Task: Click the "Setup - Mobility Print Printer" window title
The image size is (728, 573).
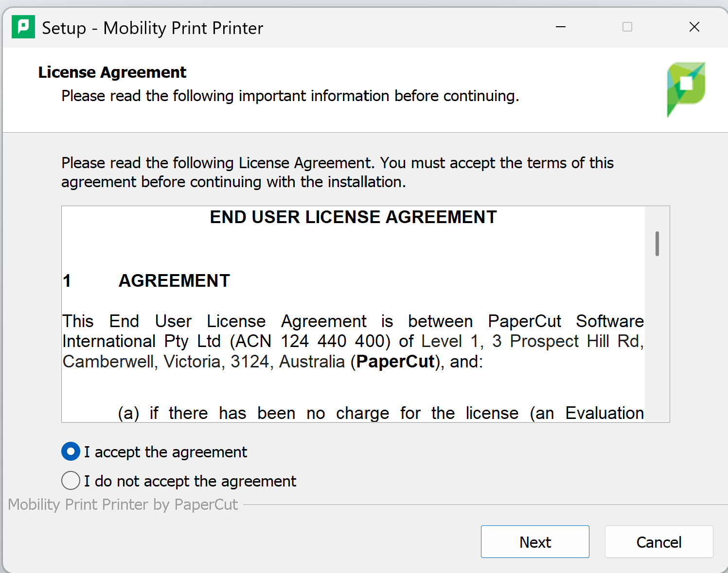Action: pyautogui.click(x=153, y=28)
